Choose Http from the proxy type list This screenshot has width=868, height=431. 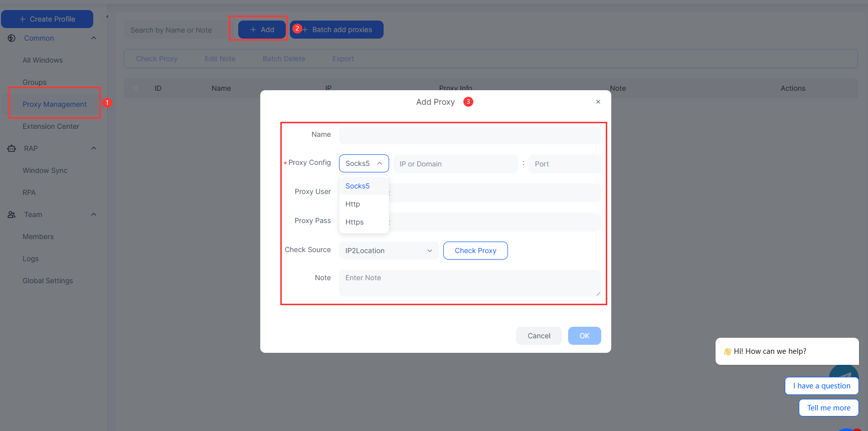353,204
